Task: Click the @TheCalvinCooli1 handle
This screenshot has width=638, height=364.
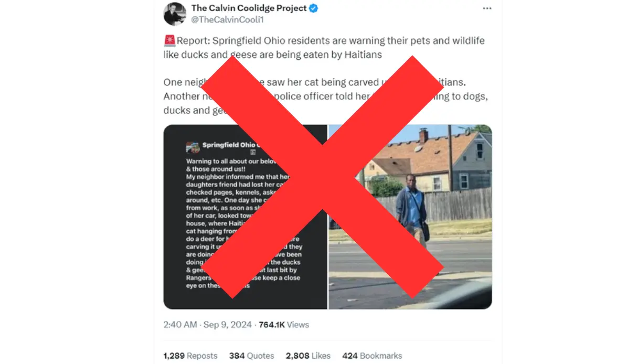Action: tap(227, 20)
